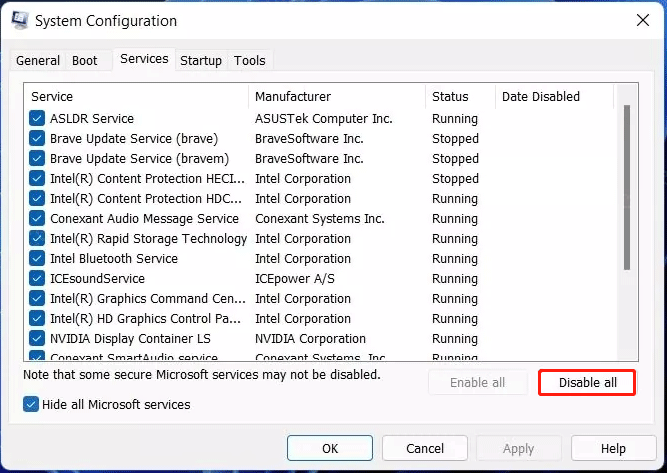Screen dimensions: 667x473
Task: Close the System Configuration window
Action: click(x=642, y=20)
